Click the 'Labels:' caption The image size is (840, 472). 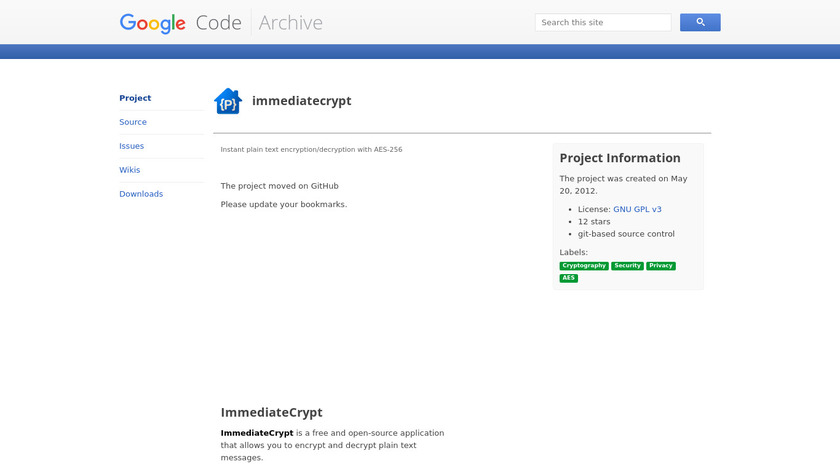tap(573, 252)
